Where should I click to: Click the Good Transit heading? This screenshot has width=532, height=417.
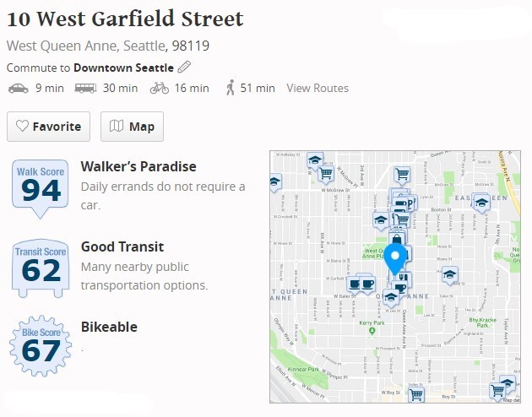122,246
